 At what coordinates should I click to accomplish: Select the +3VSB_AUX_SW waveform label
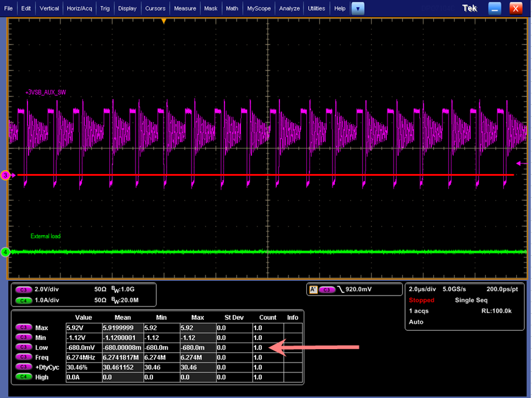pos(46,92)
